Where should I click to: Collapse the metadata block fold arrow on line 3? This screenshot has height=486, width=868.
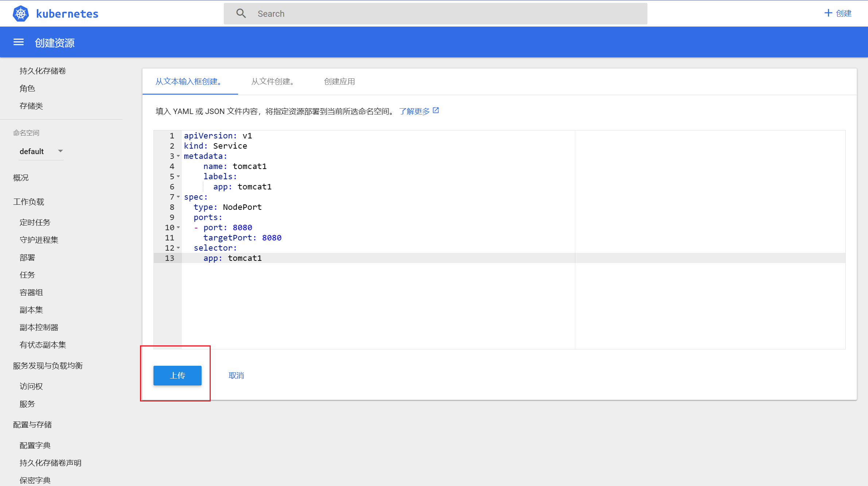tap(178, 156)
